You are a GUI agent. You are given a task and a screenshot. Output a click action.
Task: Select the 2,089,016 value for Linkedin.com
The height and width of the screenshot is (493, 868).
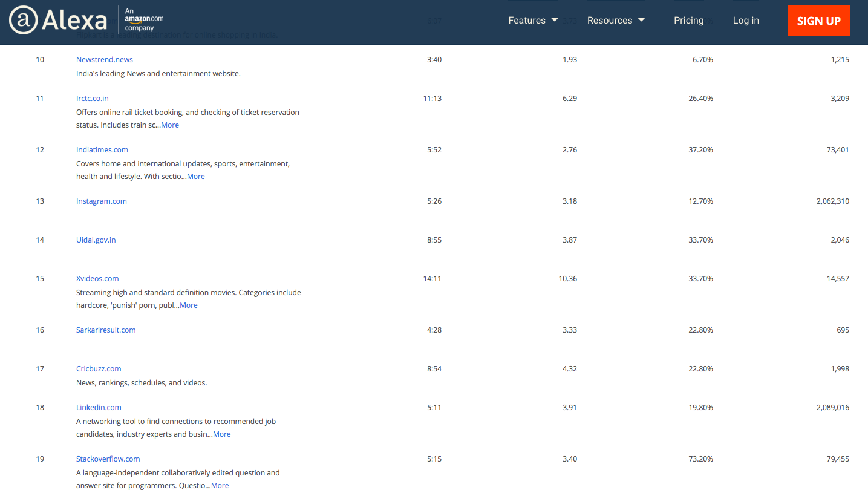pos(833,407)
